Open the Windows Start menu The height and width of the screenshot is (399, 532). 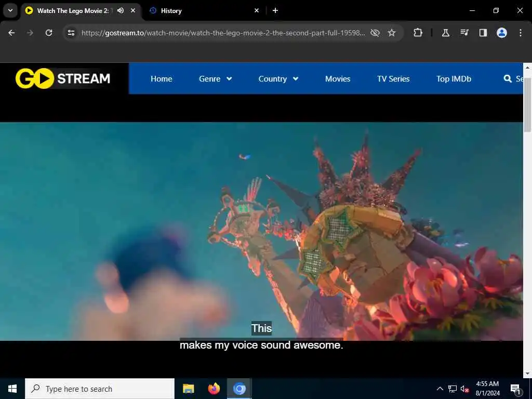[x=12, y=389]
